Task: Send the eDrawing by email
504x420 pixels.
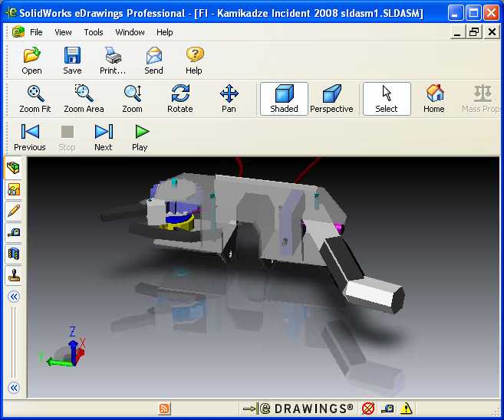Action: (x=153, y=61)
